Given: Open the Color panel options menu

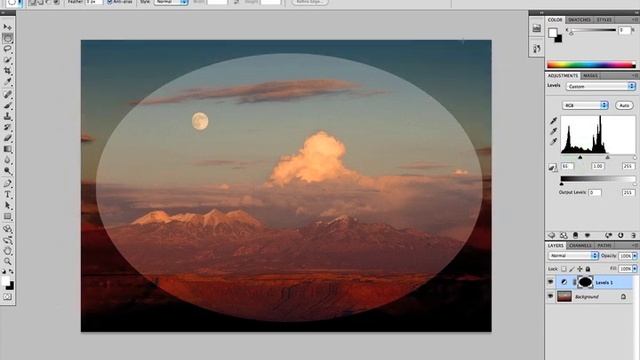Looking at the screenshot, I should coord(635,20).
